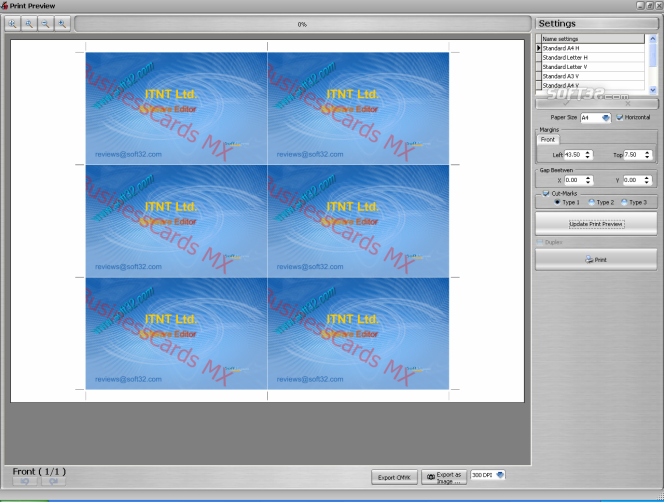Select the Standard Letter V preset
The image size is (664, 502).
click(x=593, y=67)
